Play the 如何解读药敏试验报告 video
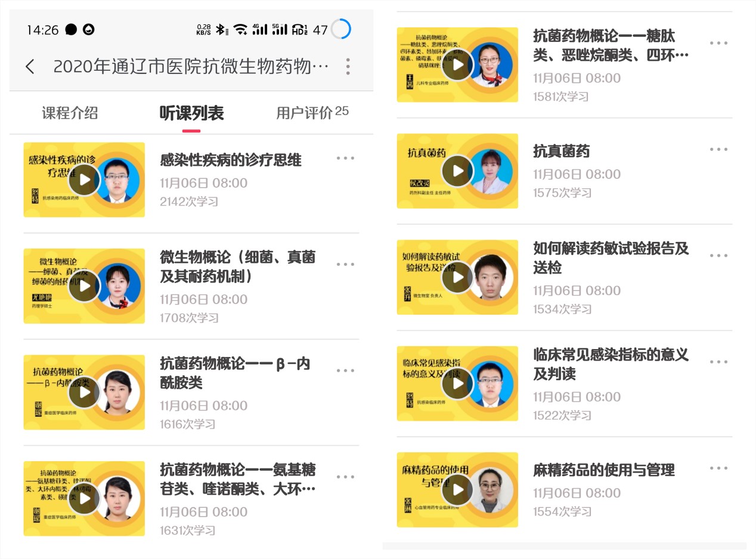Screen dimensions: 756x559 point(457,277)
